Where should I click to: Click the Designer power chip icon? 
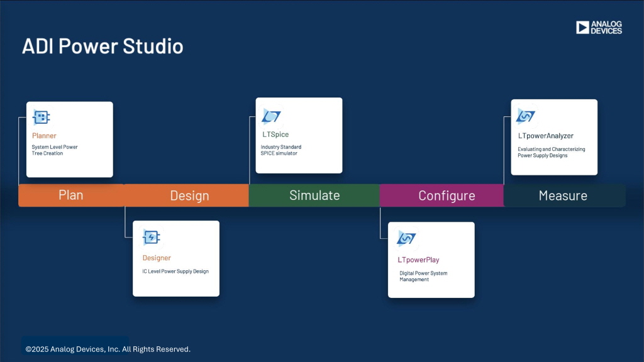152,237
